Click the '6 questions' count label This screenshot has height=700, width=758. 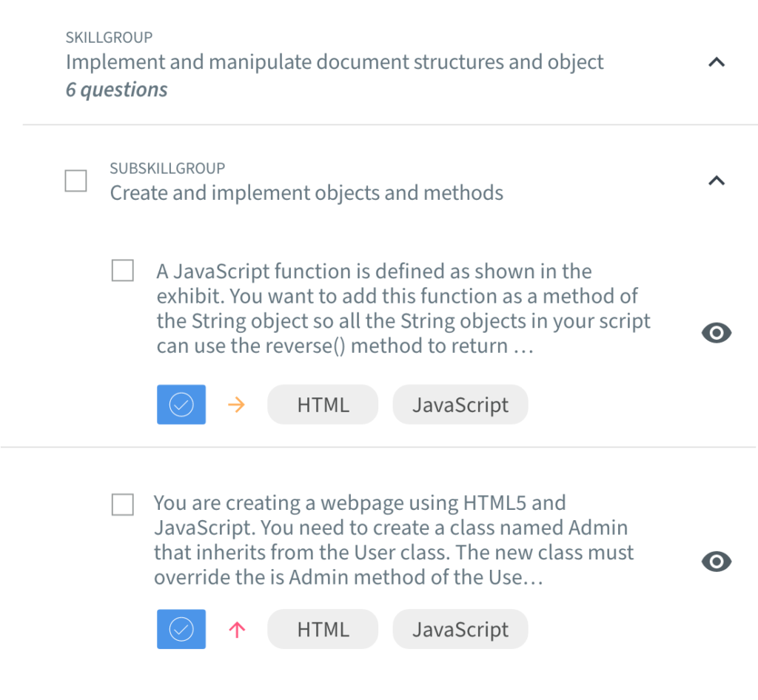[116, 90]
